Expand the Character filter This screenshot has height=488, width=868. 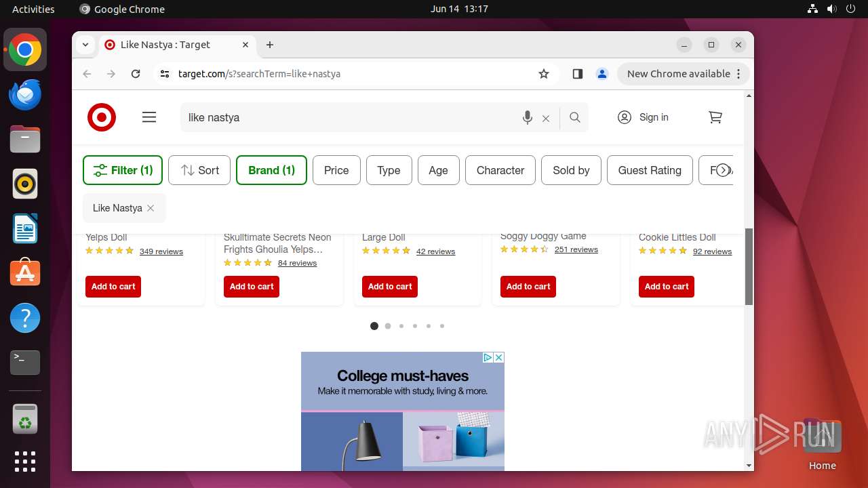point(500,170)
